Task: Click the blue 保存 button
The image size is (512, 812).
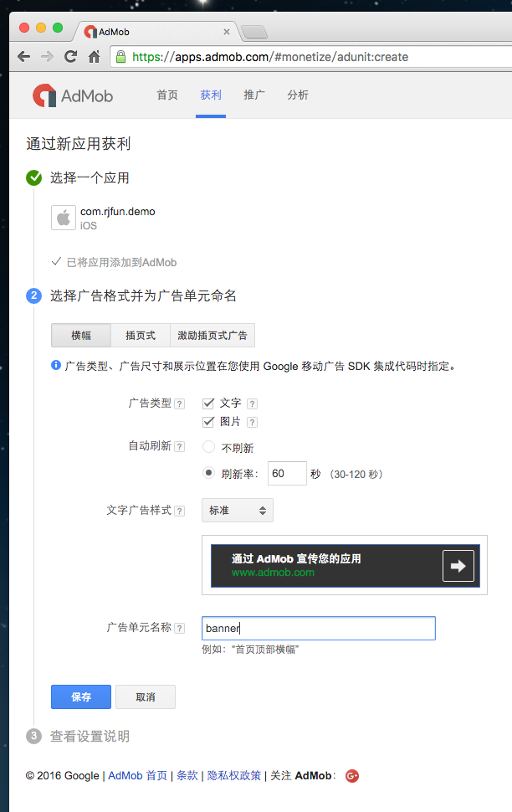Action: 81,697
